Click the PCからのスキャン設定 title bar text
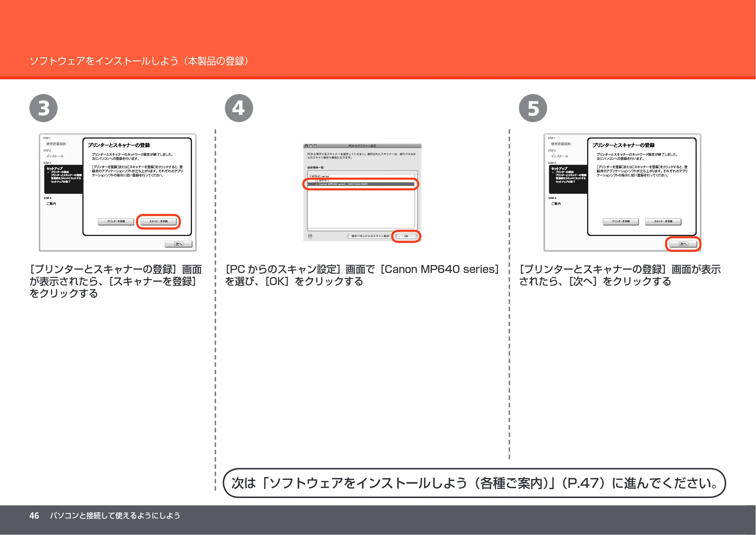The width and height of the screenshot is (756, 535). 362,146
